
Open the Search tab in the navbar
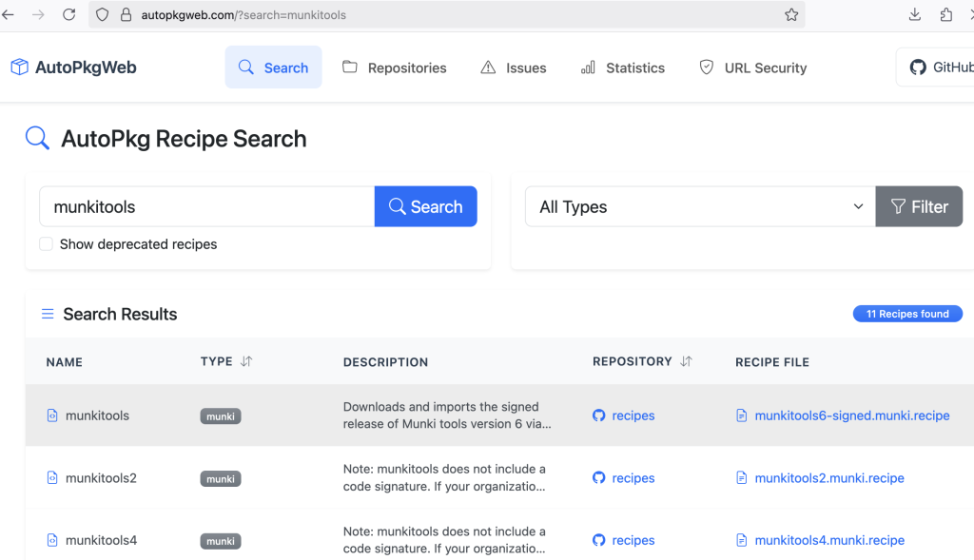[273, 68]
